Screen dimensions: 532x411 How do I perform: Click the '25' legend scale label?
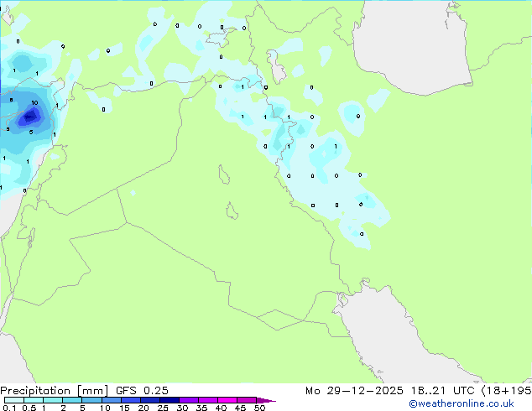tap(163, 408)
